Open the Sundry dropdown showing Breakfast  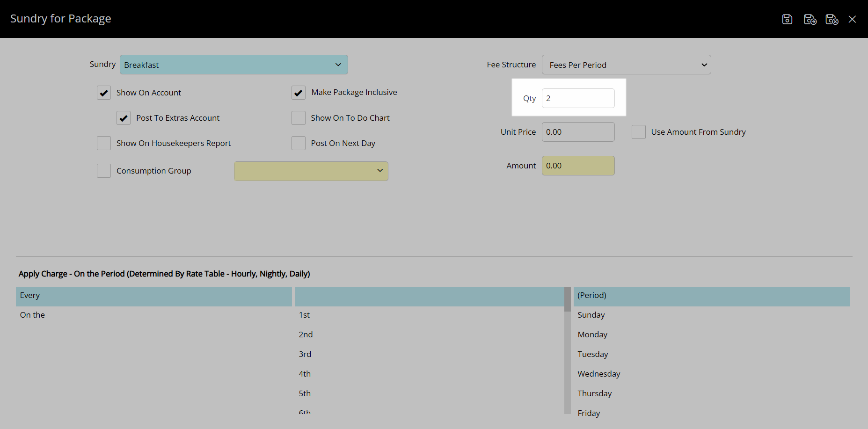click(233, 65)
